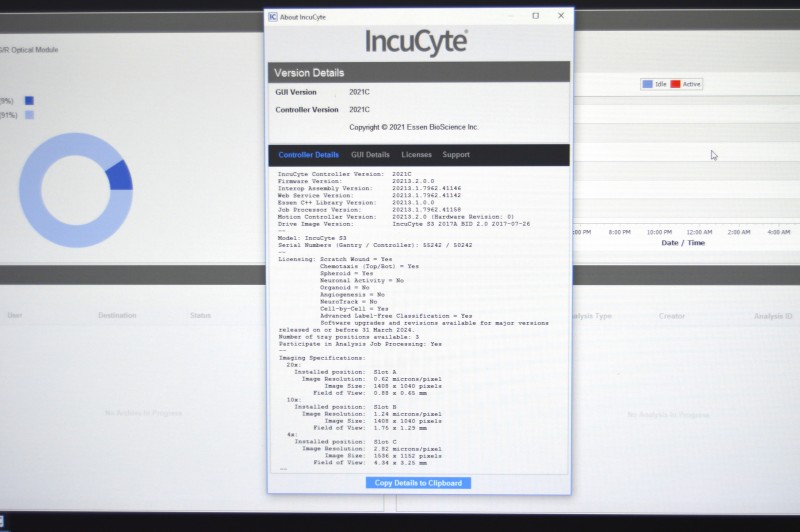This screenshot has height=532, width=800.
Task: Click the light blue 91% legend swatch
Action: click(30, 115)
